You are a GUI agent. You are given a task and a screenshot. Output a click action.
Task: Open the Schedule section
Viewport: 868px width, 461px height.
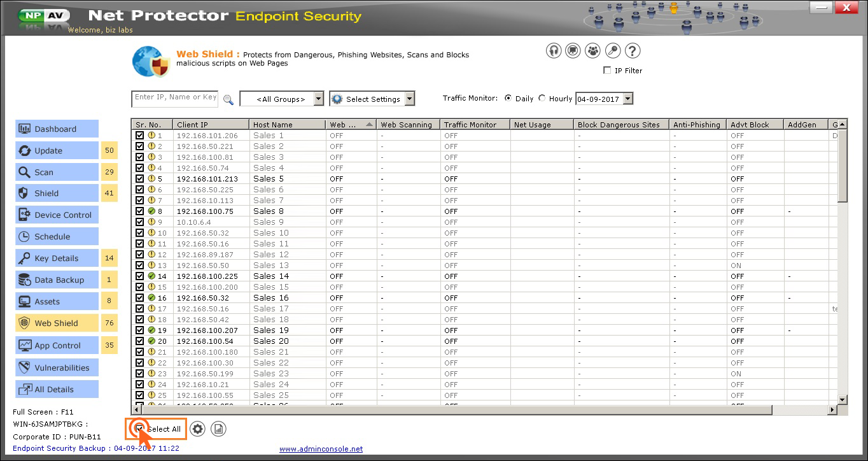57,236
